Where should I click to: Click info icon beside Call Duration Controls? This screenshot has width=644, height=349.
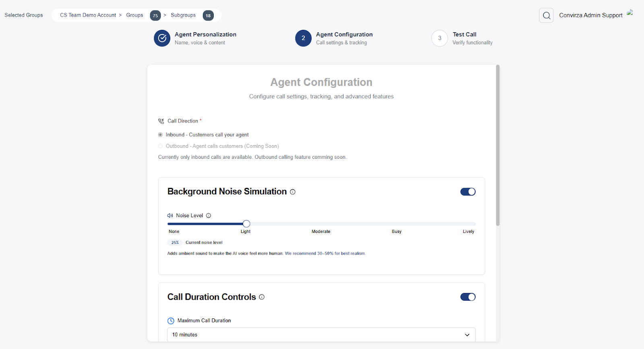pos(262,297)
